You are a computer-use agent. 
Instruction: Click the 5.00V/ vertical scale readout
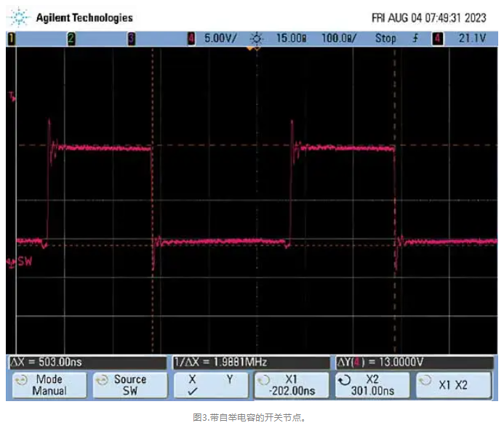[x=221, y=39]
